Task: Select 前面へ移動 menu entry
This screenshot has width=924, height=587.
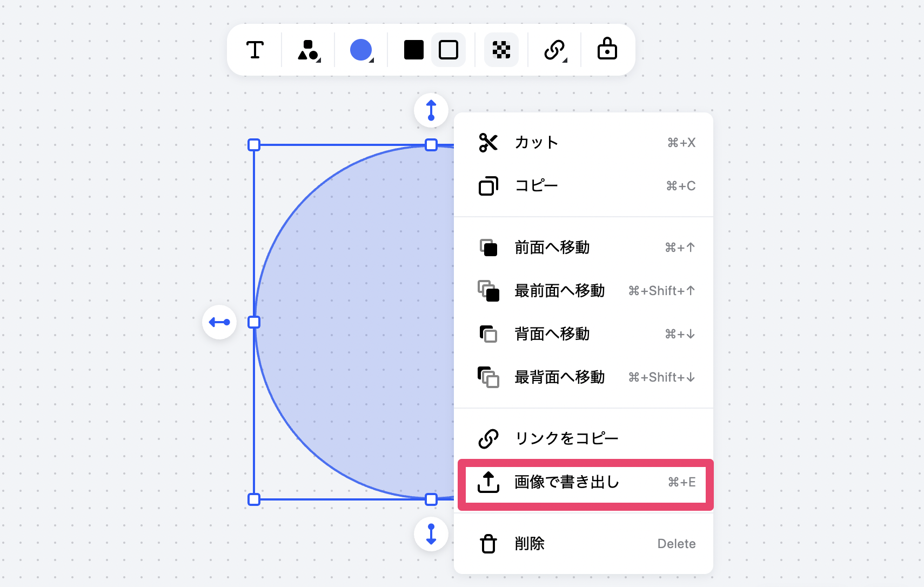Action: coord(584,248)
